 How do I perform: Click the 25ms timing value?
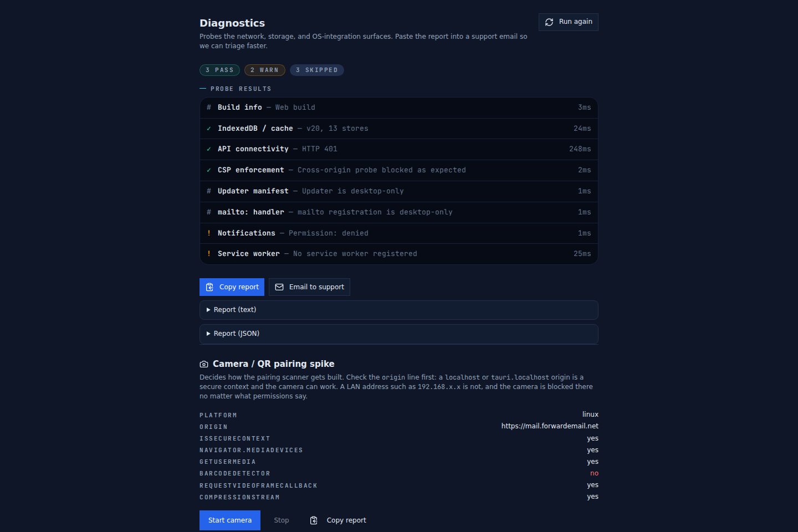(582, 254)
